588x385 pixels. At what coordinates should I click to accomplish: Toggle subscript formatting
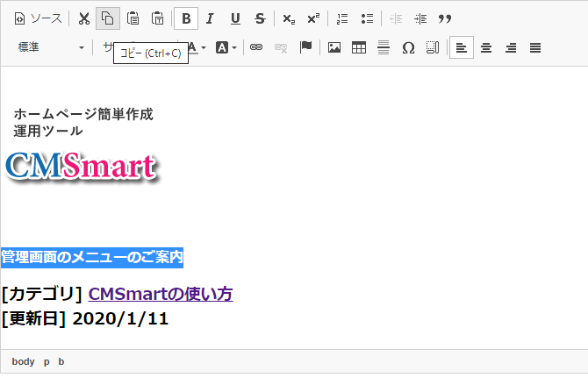(x=289, y=18)
